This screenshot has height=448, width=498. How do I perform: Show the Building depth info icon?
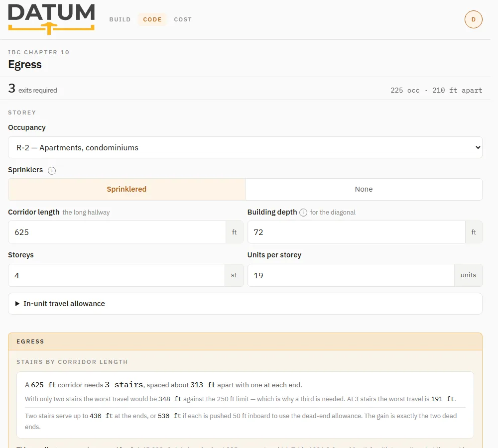click(x=303, y=213)
